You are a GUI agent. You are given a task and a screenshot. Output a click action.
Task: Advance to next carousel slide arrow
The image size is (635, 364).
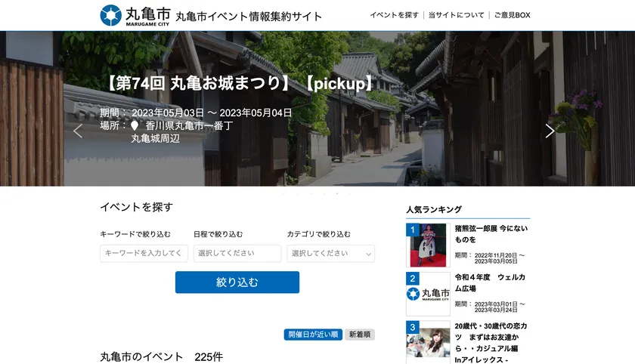(550, 131)
